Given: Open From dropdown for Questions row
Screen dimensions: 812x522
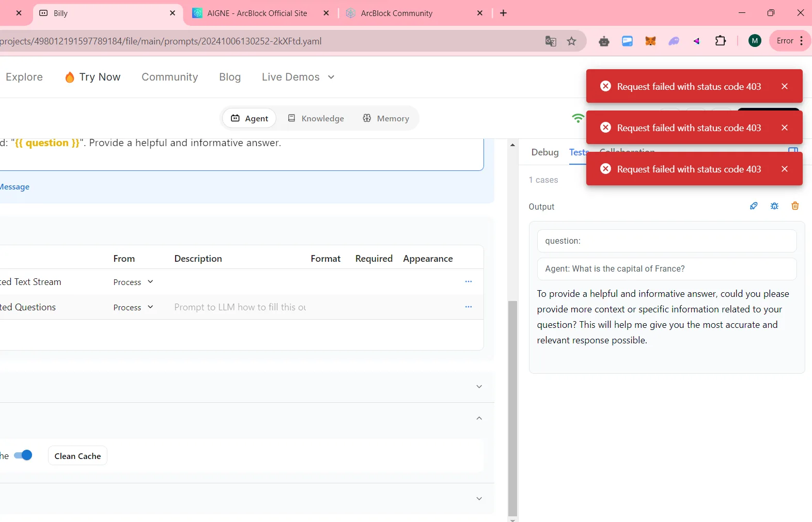Looking at the screenshot, I should (x=133, y=307).
